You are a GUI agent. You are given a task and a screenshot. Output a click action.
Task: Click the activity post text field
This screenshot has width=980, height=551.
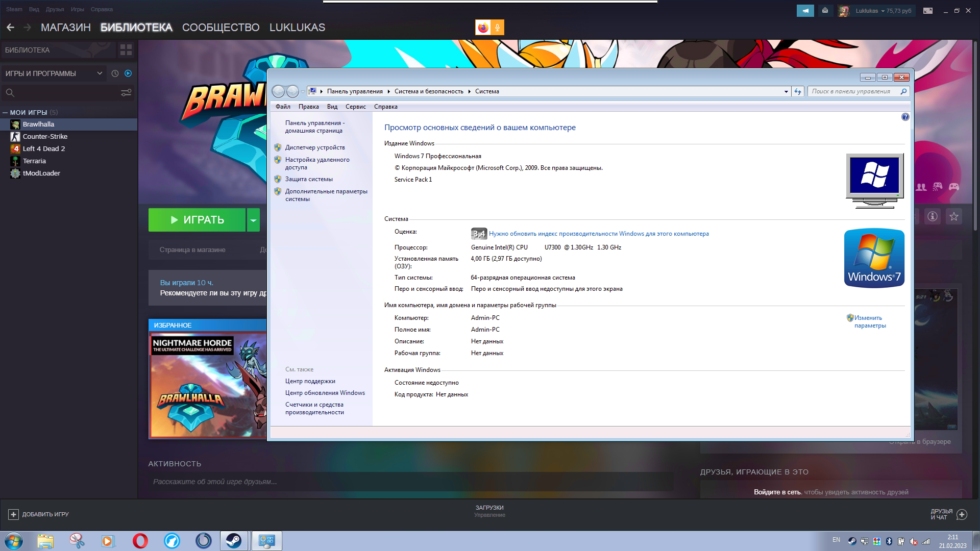click(410, 482)
